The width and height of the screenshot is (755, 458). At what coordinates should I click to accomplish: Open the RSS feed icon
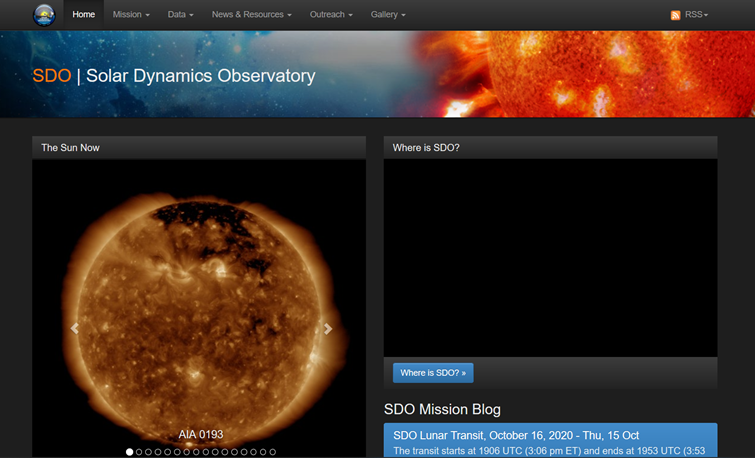coord(675,15)
